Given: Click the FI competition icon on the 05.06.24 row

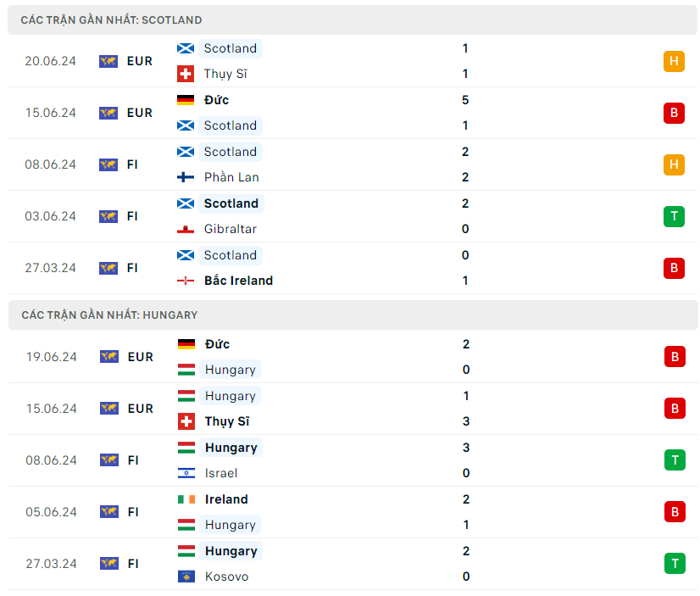Looking at the screenshot, I should pos(108,512).
